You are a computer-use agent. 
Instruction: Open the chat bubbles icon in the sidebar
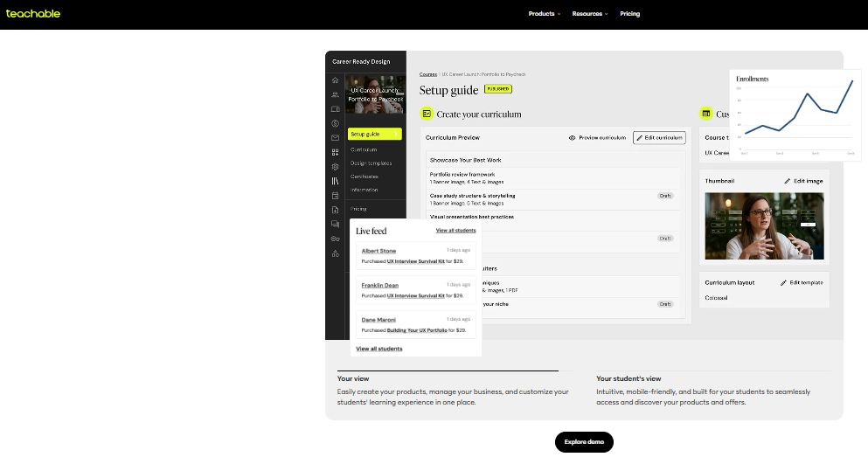click(335, 225)
